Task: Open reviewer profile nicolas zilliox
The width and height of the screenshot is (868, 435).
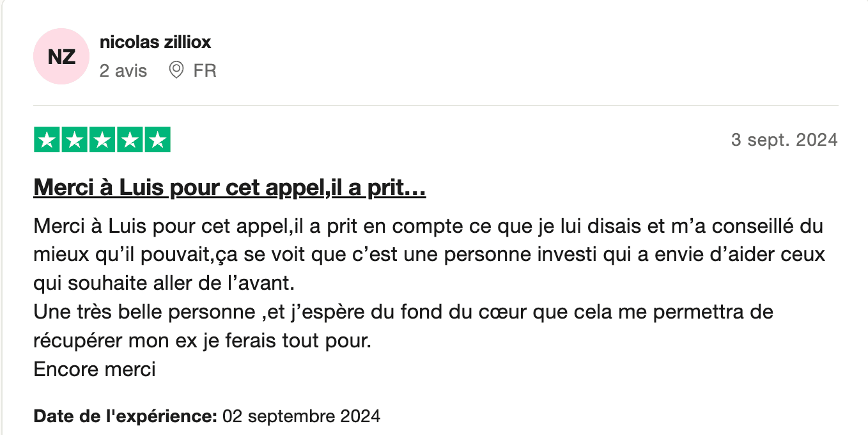Action: point(155,42)
